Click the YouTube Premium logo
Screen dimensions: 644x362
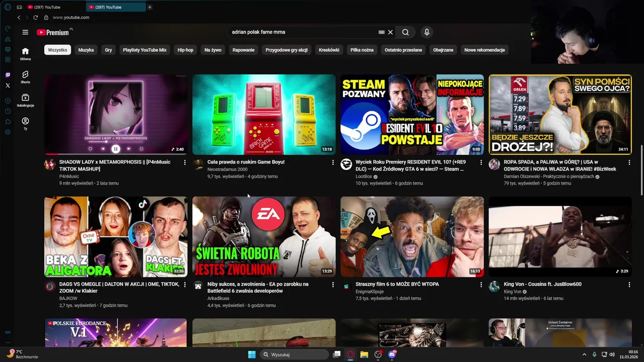pos(52,32)
